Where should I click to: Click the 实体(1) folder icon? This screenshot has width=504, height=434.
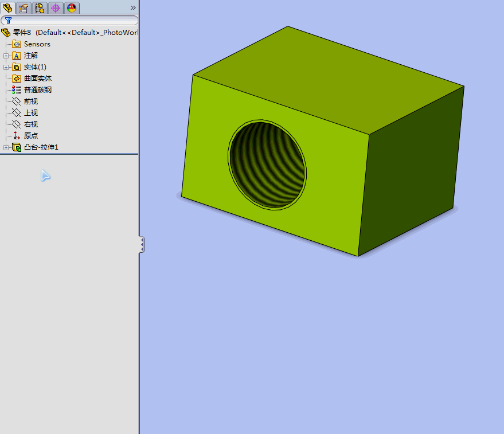17,67
